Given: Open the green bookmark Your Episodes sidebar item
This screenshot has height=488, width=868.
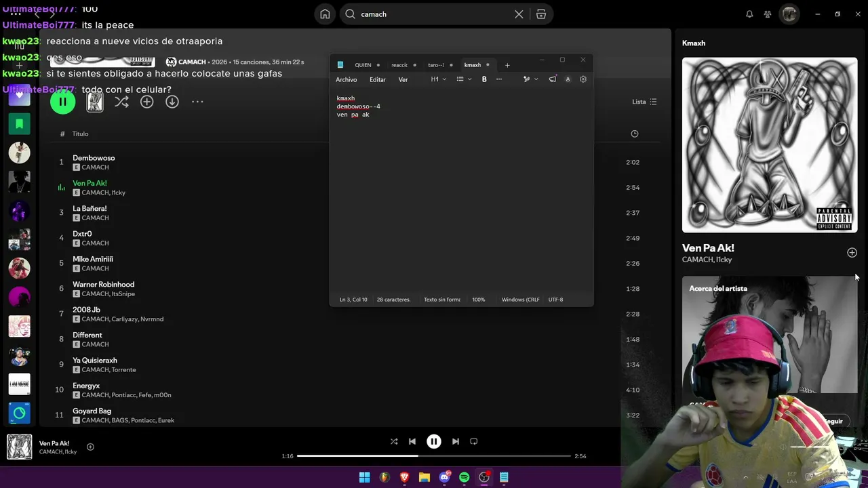Looking at the screenshot, I should [19, 124].
